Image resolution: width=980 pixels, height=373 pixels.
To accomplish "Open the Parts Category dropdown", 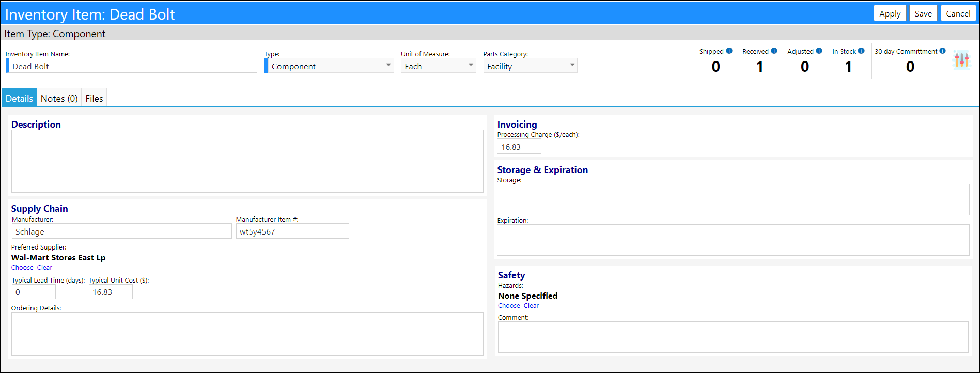I will [x=530, y=66].
